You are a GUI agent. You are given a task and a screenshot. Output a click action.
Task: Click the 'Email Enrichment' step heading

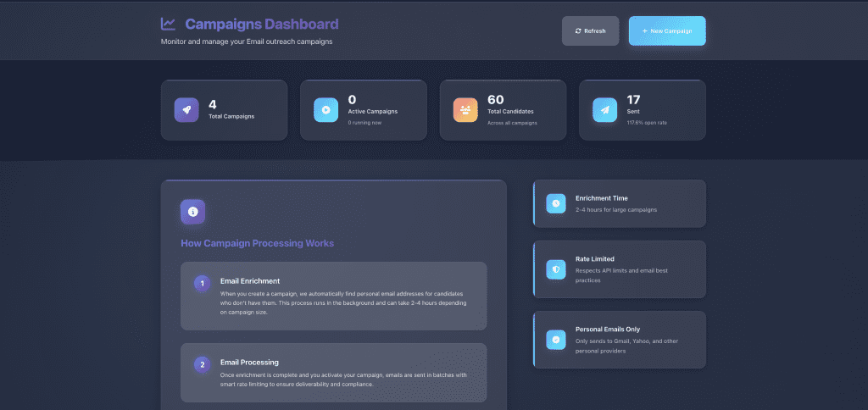pos(250,281)
